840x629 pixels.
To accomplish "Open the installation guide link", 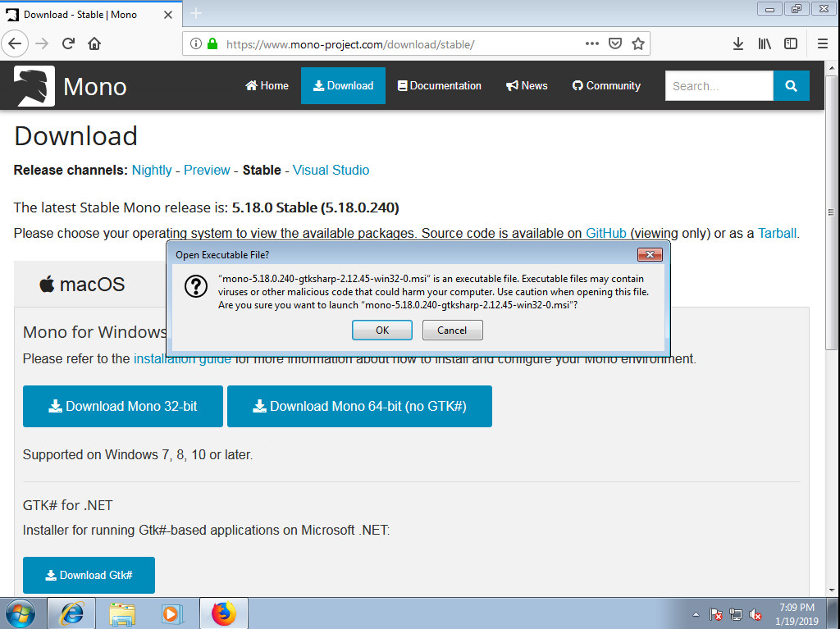I will tap(182, 358).
